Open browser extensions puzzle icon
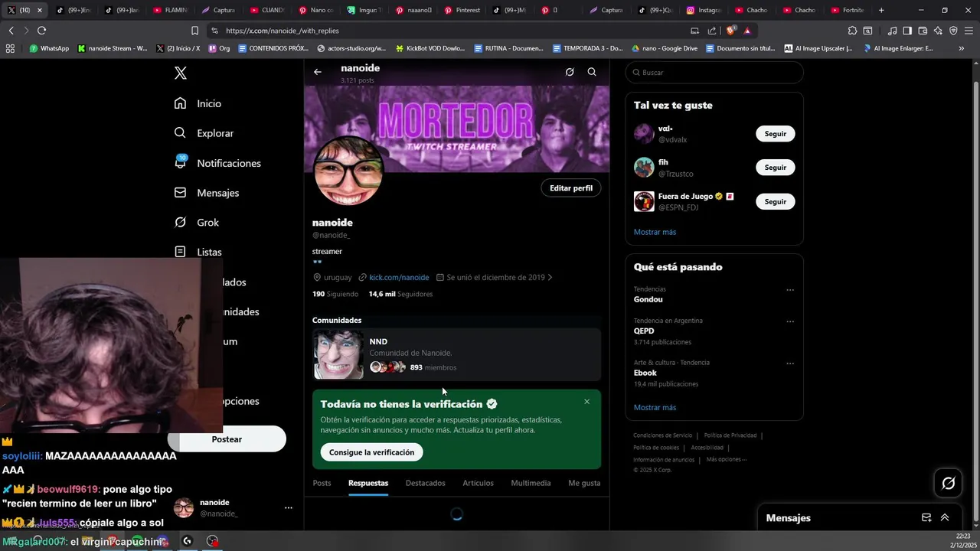The height and width of the screenshot is (551, 980). point(852,31)
